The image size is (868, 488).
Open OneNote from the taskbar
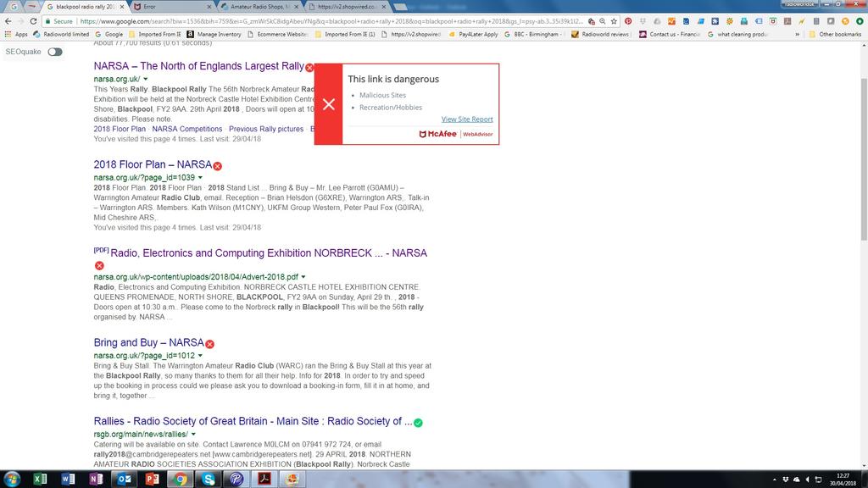96,479
